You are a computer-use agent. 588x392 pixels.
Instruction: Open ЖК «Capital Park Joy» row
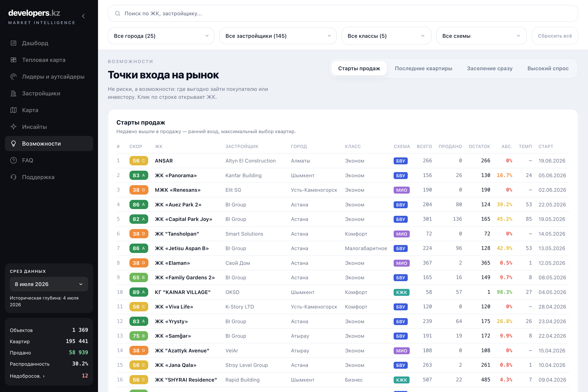[343, 219]
